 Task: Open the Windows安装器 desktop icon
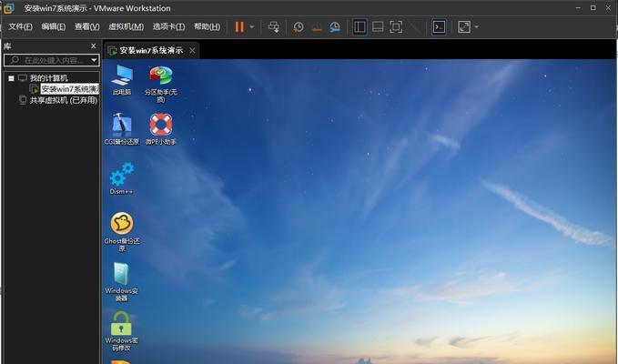pyautogui.click(x=121, y=282)
